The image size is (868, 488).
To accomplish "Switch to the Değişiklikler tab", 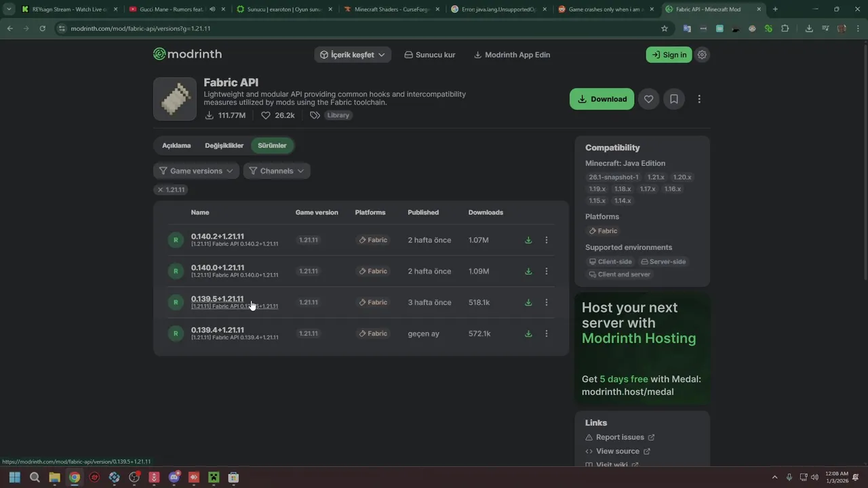I will (x=224, y=146).
